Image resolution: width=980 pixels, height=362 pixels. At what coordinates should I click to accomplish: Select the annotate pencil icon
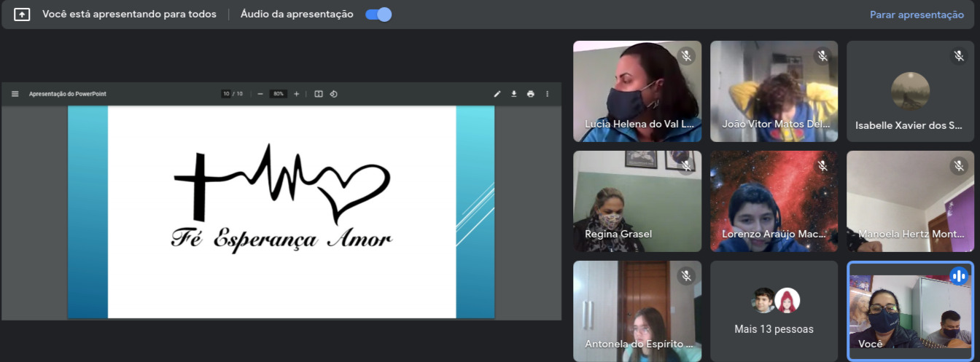click(x=497, y=94)
